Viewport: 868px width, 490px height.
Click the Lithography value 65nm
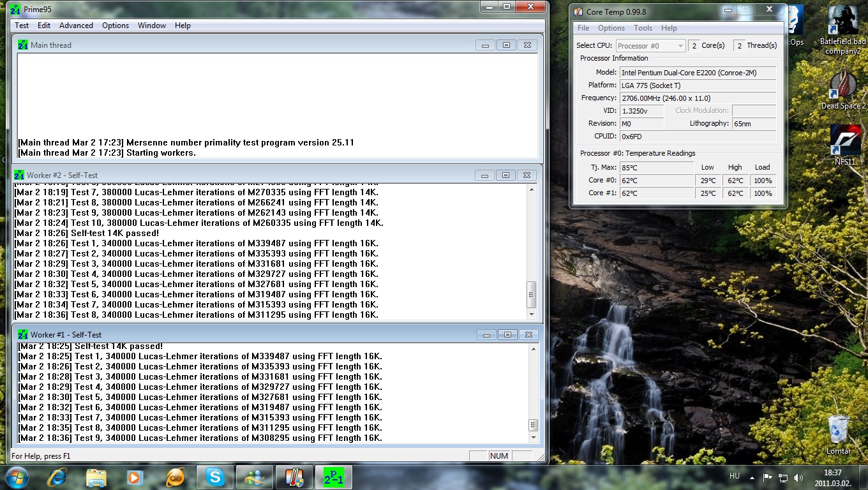point(754,124)
